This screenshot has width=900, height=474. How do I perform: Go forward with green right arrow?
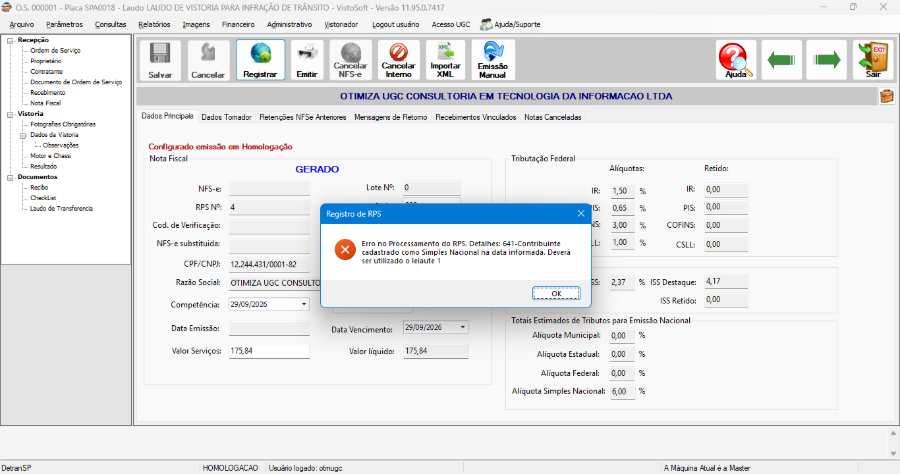pos(827,60)
